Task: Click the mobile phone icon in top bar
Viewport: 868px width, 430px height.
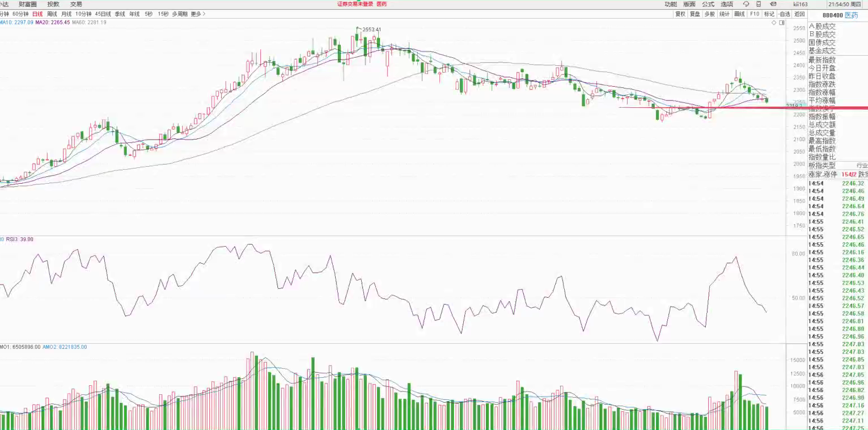Action: [759, 4]
